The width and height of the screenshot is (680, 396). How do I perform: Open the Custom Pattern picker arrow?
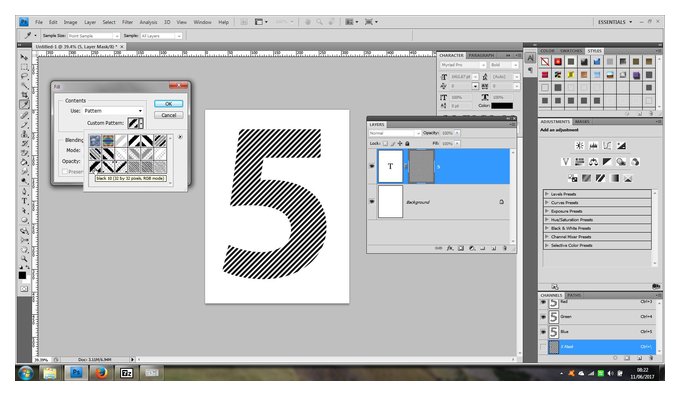141,123
